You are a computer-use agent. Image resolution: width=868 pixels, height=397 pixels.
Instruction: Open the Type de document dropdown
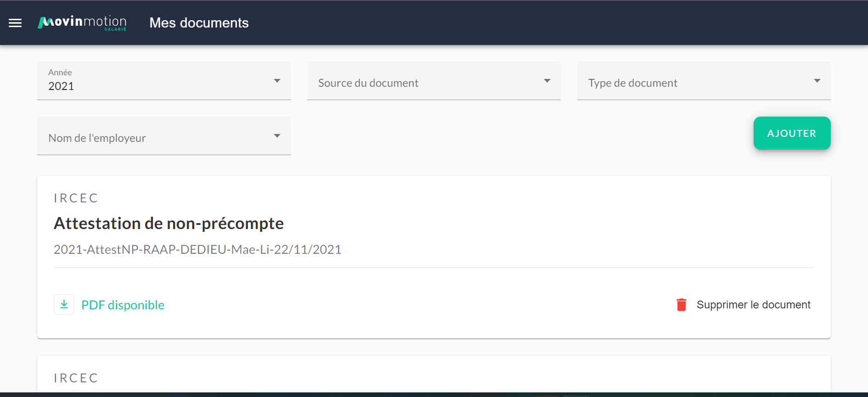point(704,81)
